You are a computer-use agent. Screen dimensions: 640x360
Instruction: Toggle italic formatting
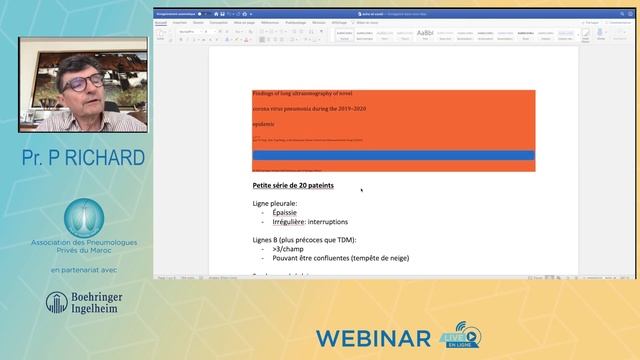coord(188,40)
